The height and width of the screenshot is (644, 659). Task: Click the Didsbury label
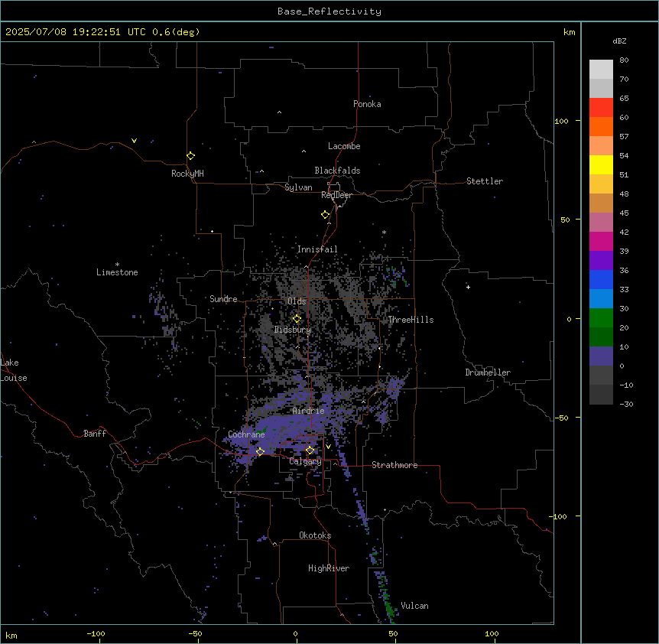293,330
